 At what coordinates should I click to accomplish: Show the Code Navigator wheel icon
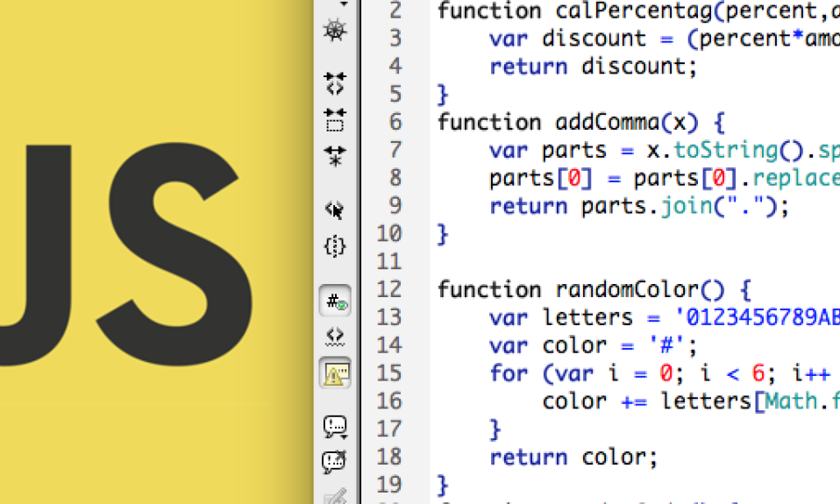coord(335,30)
